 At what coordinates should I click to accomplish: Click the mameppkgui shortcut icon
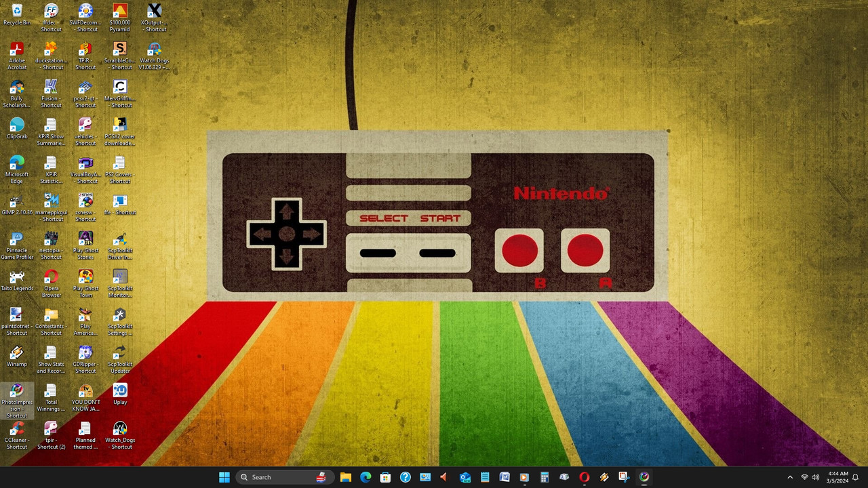pyautogui.click(x=51, y=207)
